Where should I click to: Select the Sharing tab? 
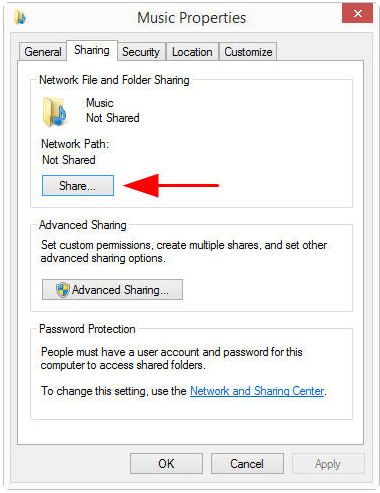coord(92,50)
